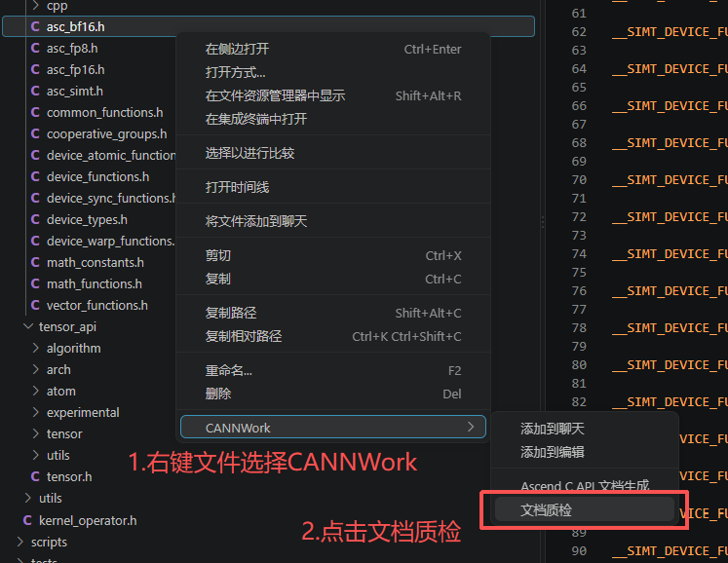This screenshot has height=563, width=728.
Task: Click 文档质检 in the submenu
Action: tap(585, 509)
